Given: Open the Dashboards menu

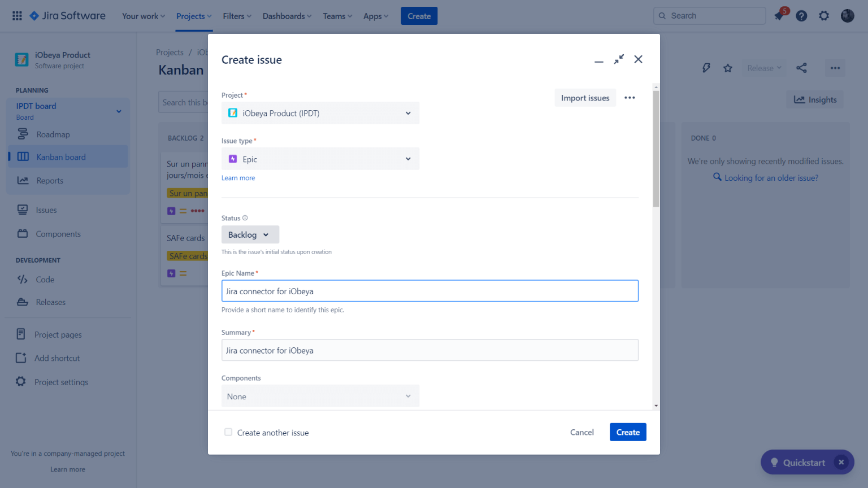Looking at the screenshot, I should pos(287,16).
